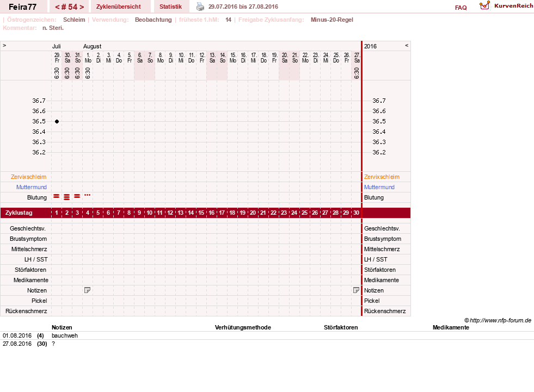Open the nfp-forum.de copyright link
Screen dimensions: 534x392
click(x=498, y=320)
